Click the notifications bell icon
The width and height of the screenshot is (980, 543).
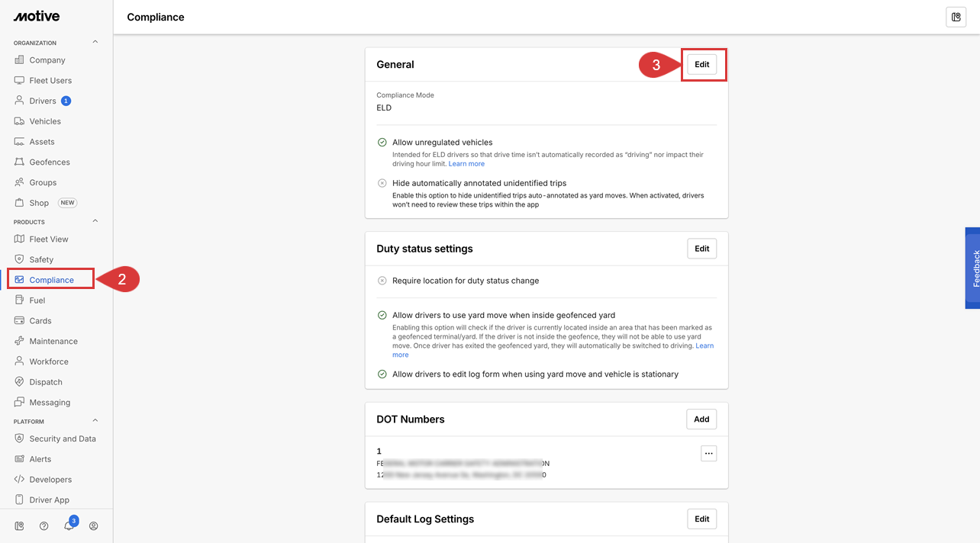pyautogui.click(x=69, y=525)
